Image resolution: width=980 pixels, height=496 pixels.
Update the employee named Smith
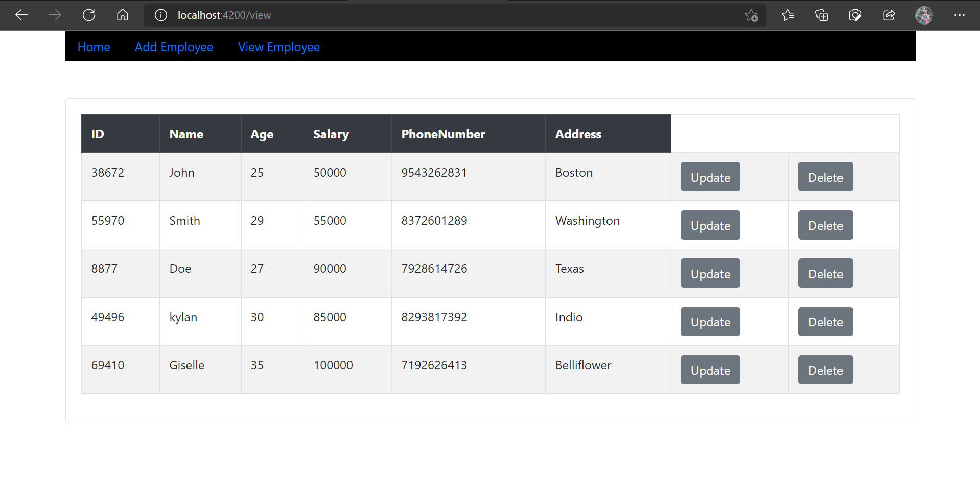pyautogui.click(x=710, y=225)
